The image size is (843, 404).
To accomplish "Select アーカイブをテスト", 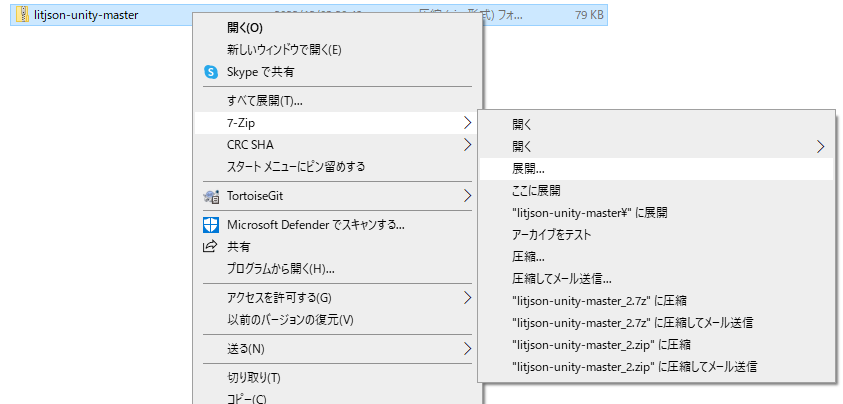I will 656,235.
